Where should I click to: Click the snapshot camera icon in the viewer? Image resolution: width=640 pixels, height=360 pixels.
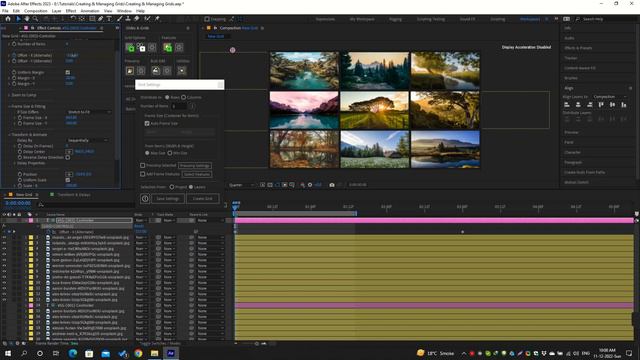point(332,185)
